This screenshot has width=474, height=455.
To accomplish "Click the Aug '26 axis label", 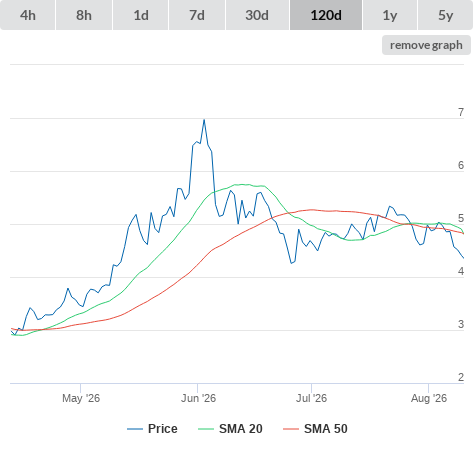I will coord(429,398).
